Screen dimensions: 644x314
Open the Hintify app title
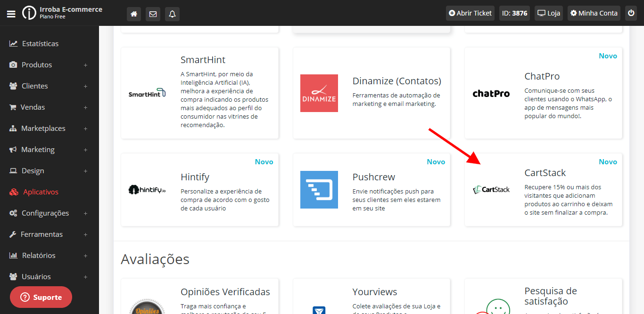click(195, 177)
